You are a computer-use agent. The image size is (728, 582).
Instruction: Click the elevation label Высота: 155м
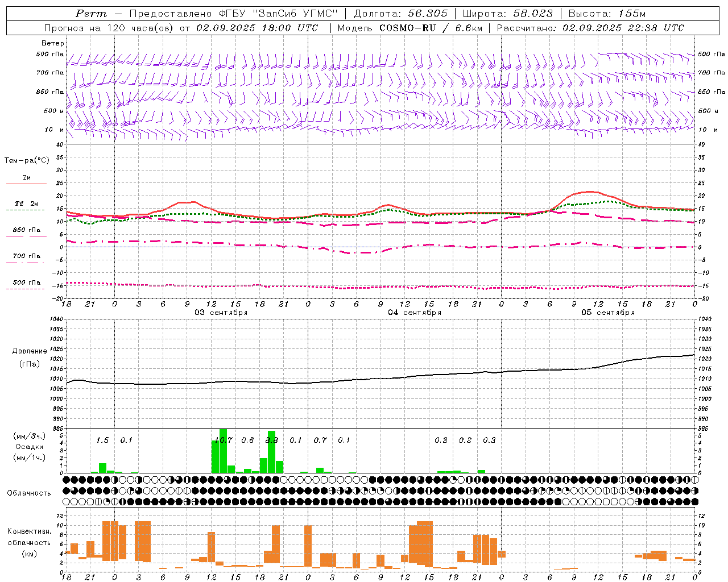click(607, 14)
